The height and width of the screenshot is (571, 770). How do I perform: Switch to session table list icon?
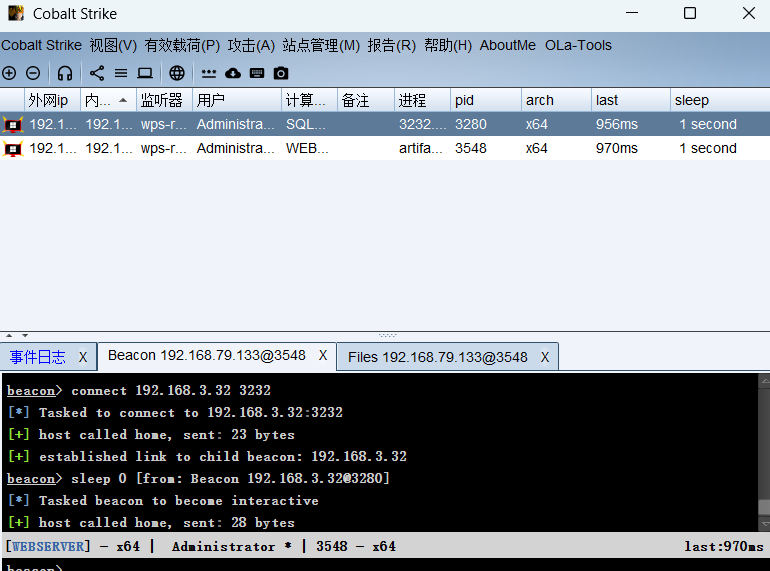point(121,73)
